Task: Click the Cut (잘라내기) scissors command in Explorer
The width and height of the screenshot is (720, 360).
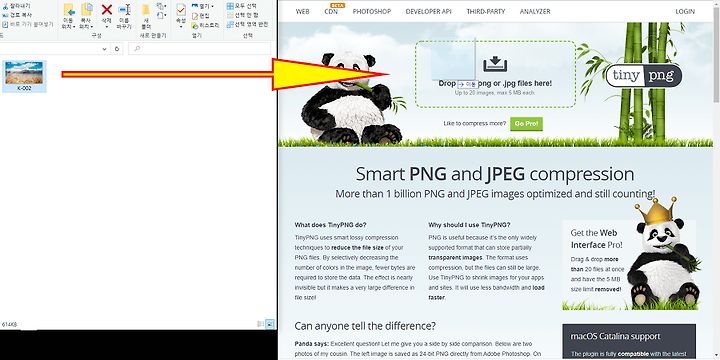Action: (x=17, y=6)
